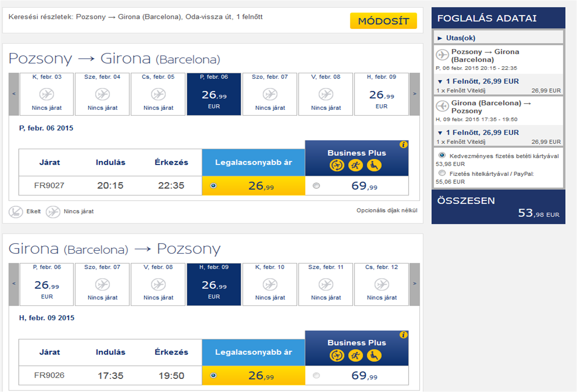Click the flexible ticket plane icon in outbound Business Plus

(x=337, y=165)
